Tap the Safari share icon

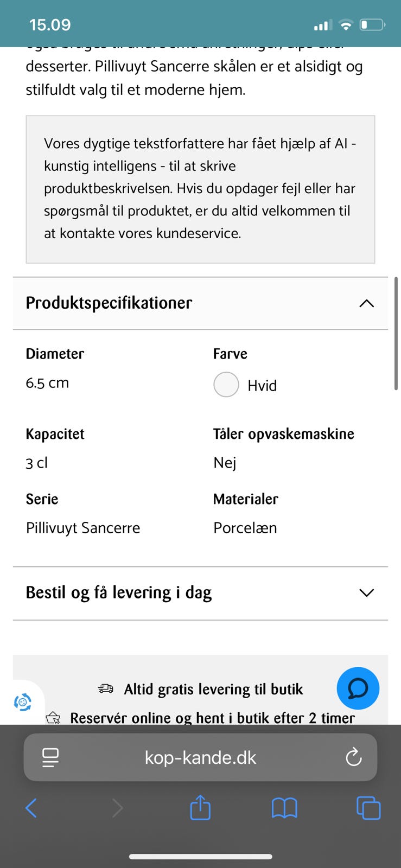click(x=200, y=808)
